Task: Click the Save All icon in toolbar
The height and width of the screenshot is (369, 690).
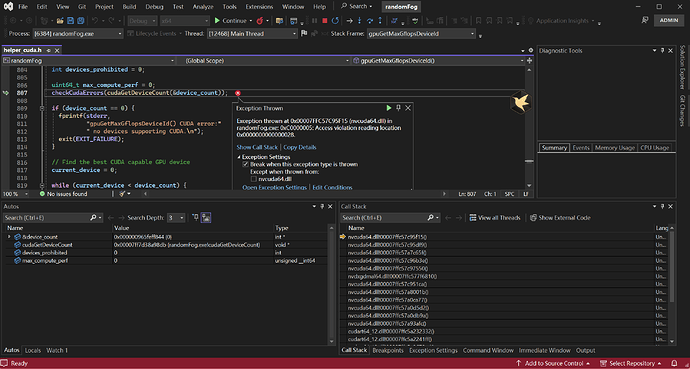Action: tap(81, 21)
